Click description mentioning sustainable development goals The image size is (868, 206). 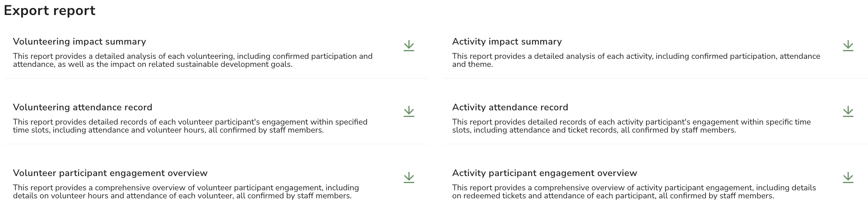193,60
